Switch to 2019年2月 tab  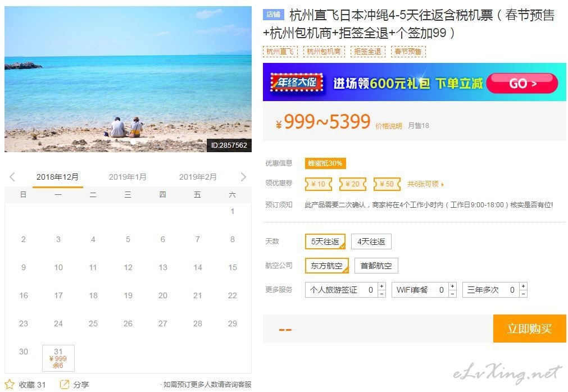(198, 177)
